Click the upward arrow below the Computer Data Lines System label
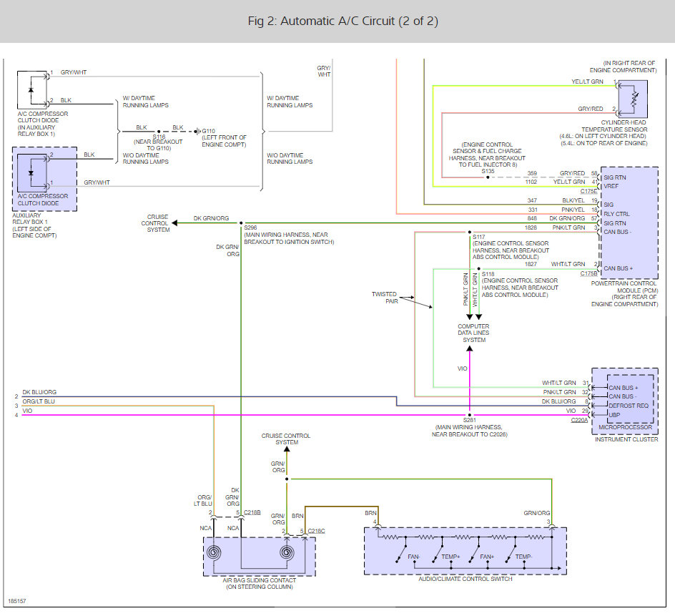Viewport: 675px width, 616px height. [x=470, y=349]
